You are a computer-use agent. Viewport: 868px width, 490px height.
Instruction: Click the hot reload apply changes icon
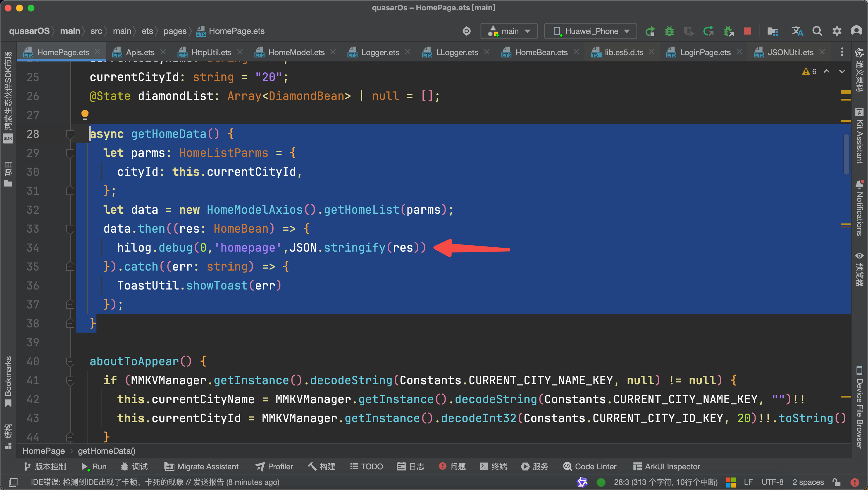coord(708,31)
